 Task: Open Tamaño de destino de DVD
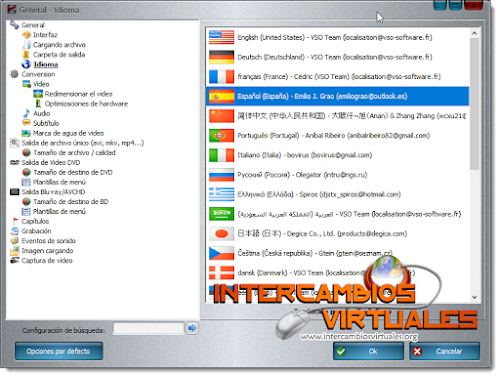[73, 172]
